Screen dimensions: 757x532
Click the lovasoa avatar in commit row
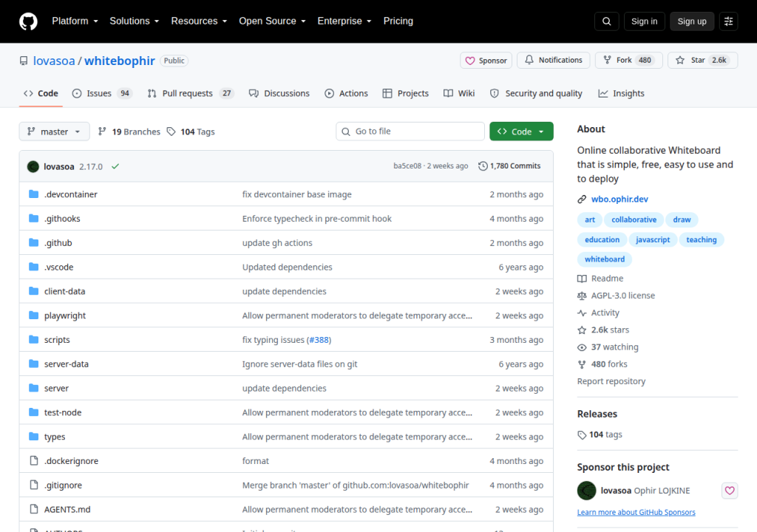tap(33, 166)
